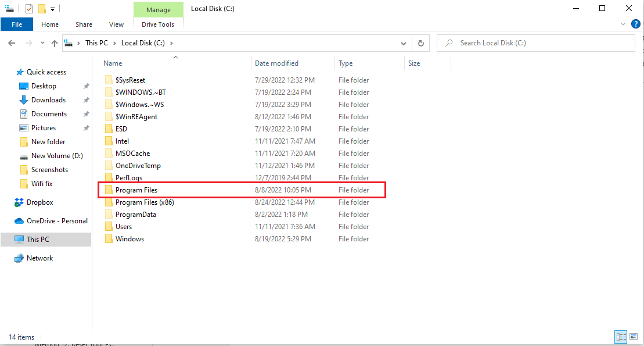This screenshot has width=644, height=346.
Task: Open Help with the question mark icon
Action: (635, 24)
